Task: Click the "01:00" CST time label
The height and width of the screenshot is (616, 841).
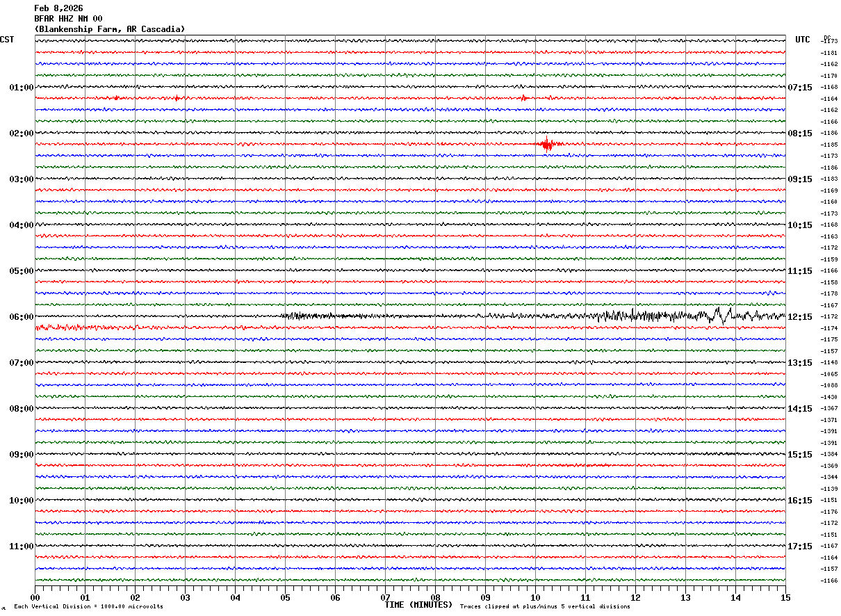Action: pos(22,88)
